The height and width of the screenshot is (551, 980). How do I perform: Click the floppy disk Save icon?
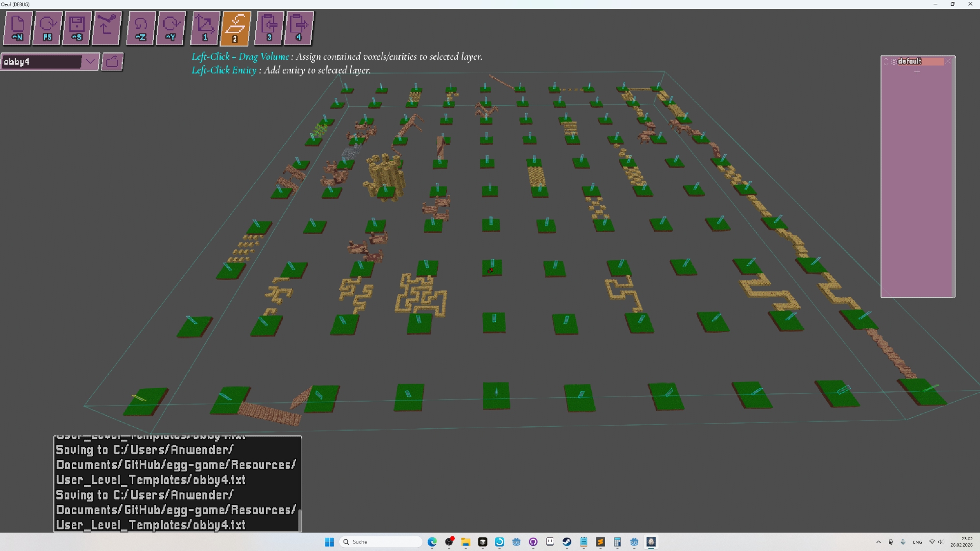click(77, 28)
